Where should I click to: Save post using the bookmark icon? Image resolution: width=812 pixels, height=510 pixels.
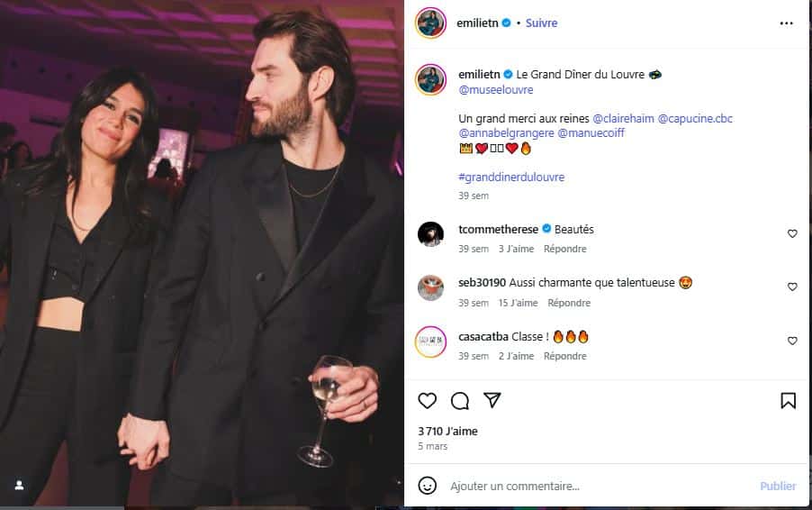coord(788,401)
